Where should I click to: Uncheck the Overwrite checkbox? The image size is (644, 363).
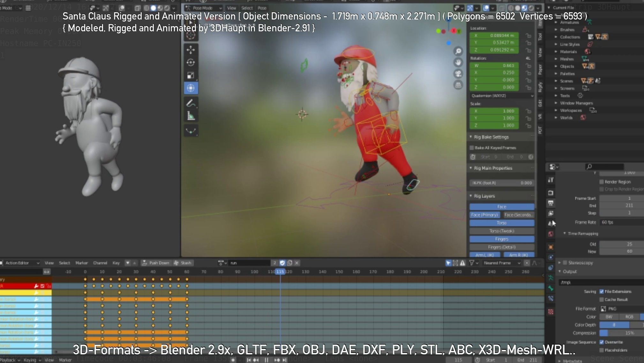[602, 342]
